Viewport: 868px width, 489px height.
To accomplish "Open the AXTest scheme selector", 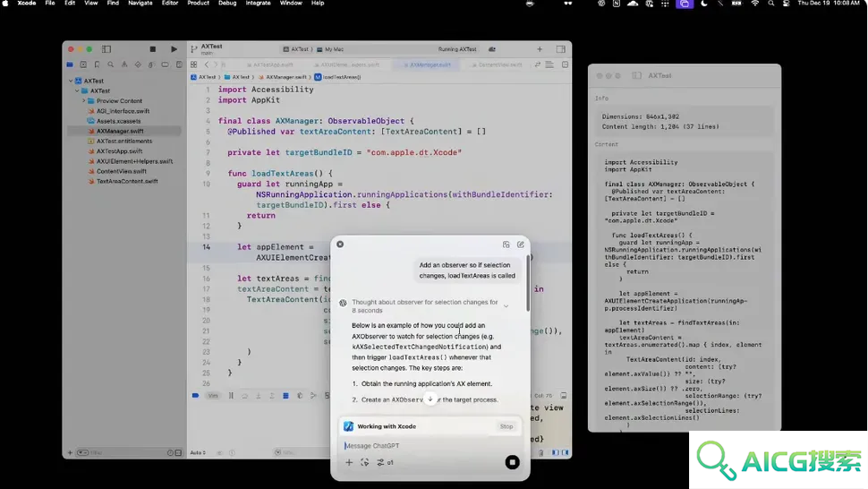I will tap(297, 49).
